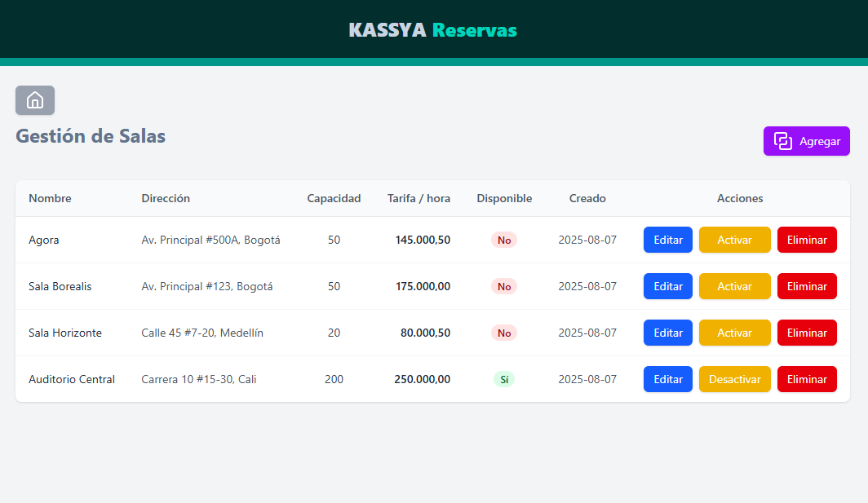Activar the Sala Horizonte room
The height and width of the screenshot is (503, 868).
pyautogui.click(x=734, y=333)
